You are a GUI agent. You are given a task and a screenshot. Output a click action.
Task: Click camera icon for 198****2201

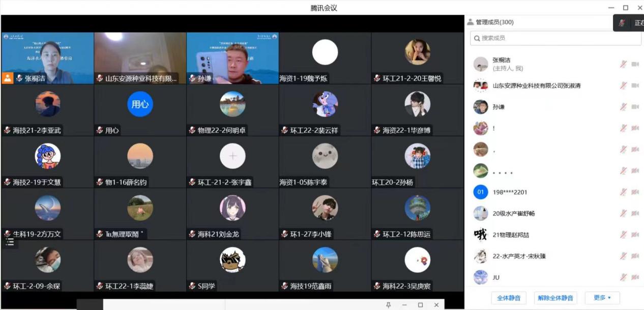click(x=635, y=192)
